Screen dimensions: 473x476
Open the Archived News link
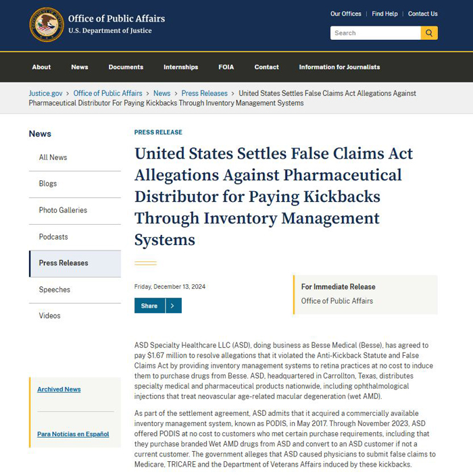pos(59,389)
